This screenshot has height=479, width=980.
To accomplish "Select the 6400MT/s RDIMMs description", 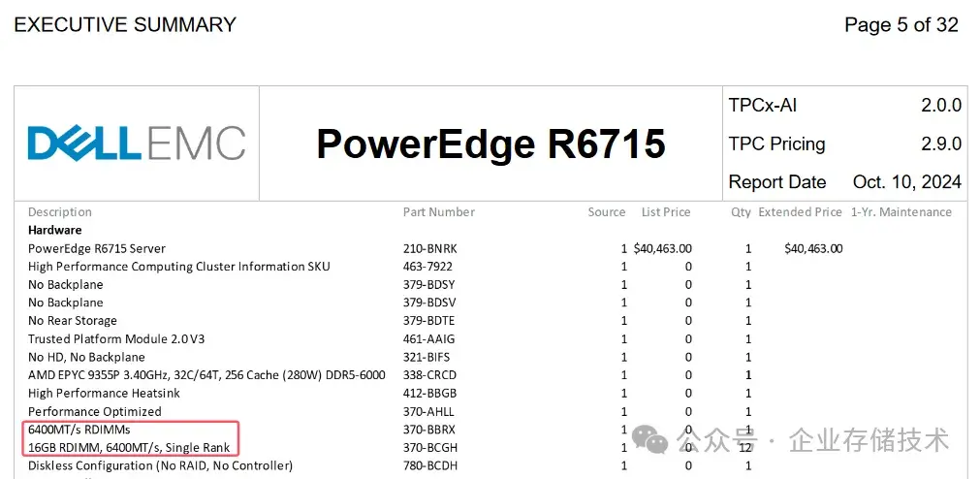I will [79, 430].
